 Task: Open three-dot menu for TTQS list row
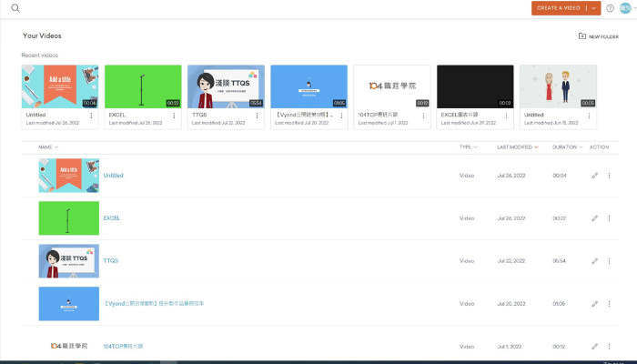[x=608, y=261]
